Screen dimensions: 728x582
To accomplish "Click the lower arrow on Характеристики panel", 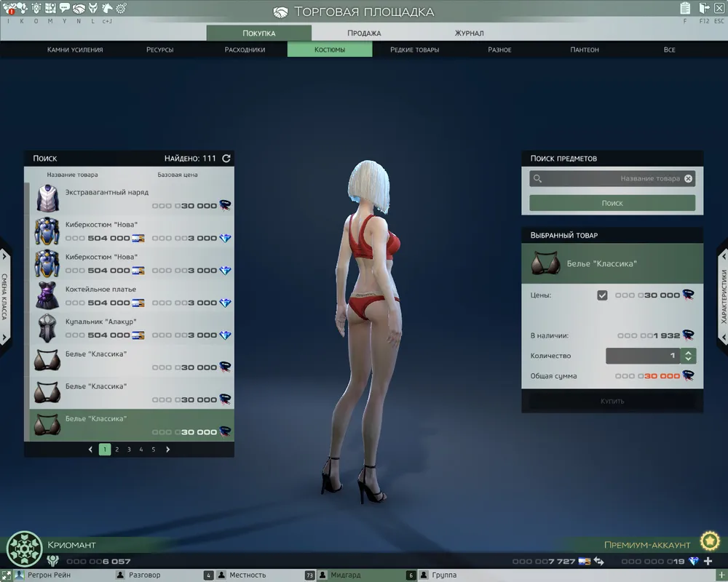I will click(x=724, y=338).
